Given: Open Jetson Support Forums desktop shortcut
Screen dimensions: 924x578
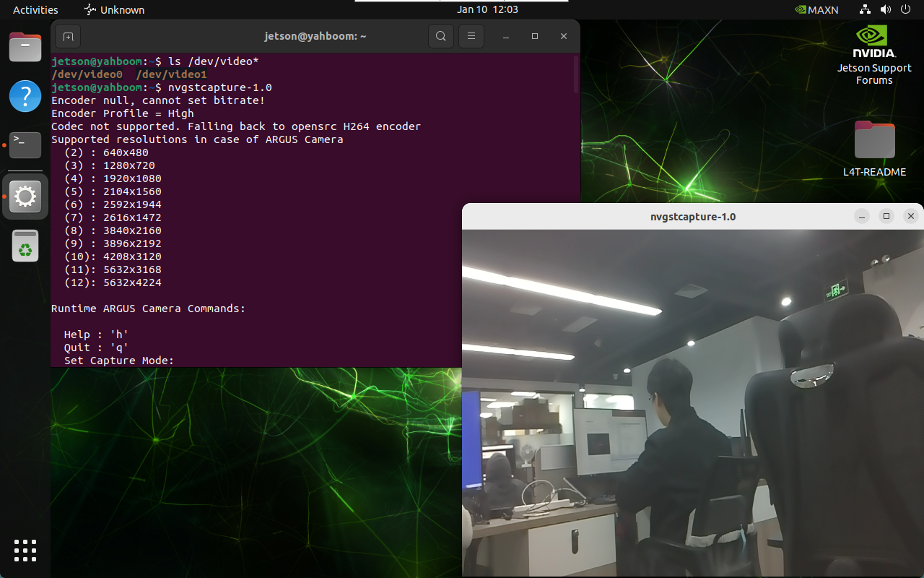Looking at the screenshot, I should pyautogui.click(x=874, y=55).
